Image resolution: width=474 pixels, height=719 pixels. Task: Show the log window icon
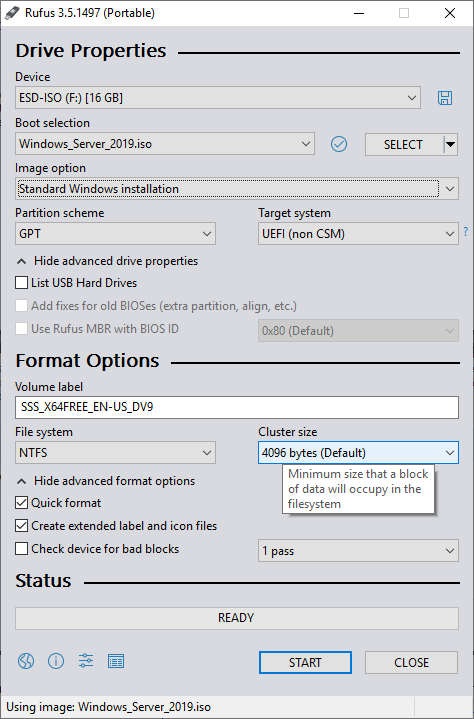click(116, 661)
